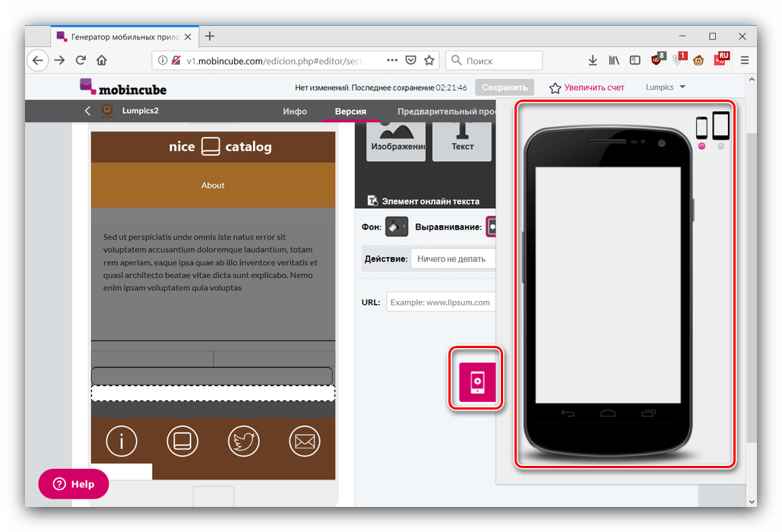Tap the catalog book icon in app footer

(182, 442)
